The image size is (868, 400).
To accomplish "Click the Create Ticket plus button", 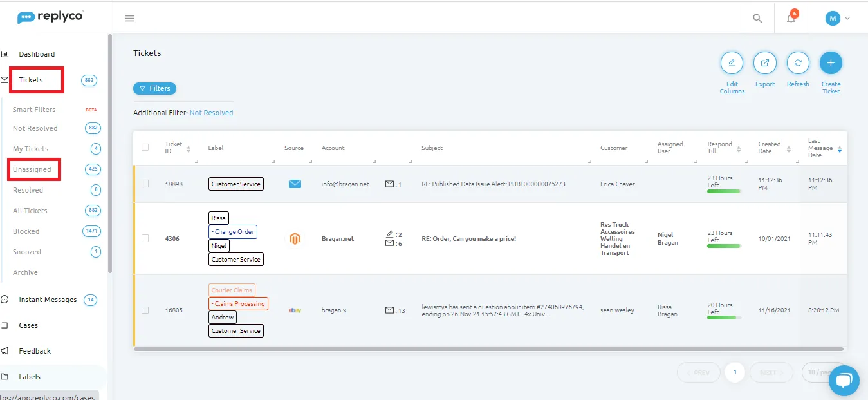I will click(831, 63).
